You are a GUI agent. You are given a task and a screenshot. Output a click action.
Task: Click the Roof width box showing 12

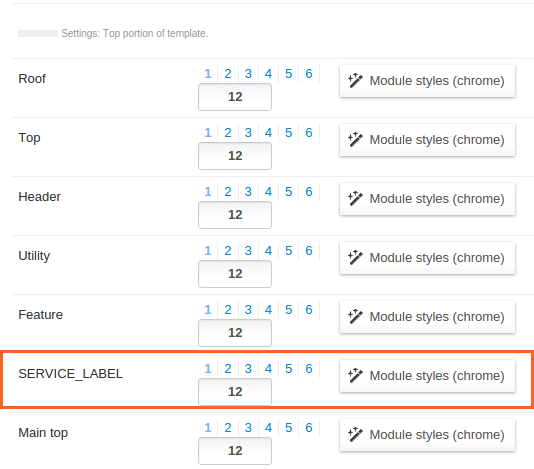[x=235, y=97]
